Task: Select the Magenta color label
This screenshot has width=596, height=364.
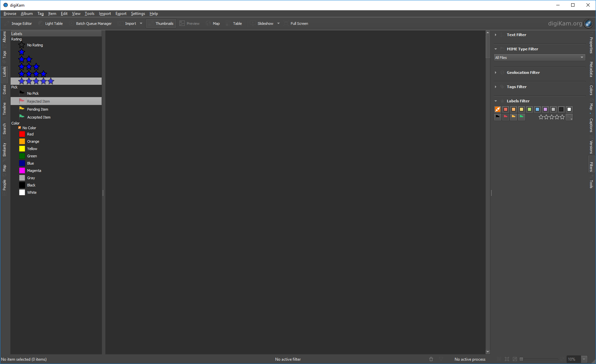Action: click(x=34, y=171)
